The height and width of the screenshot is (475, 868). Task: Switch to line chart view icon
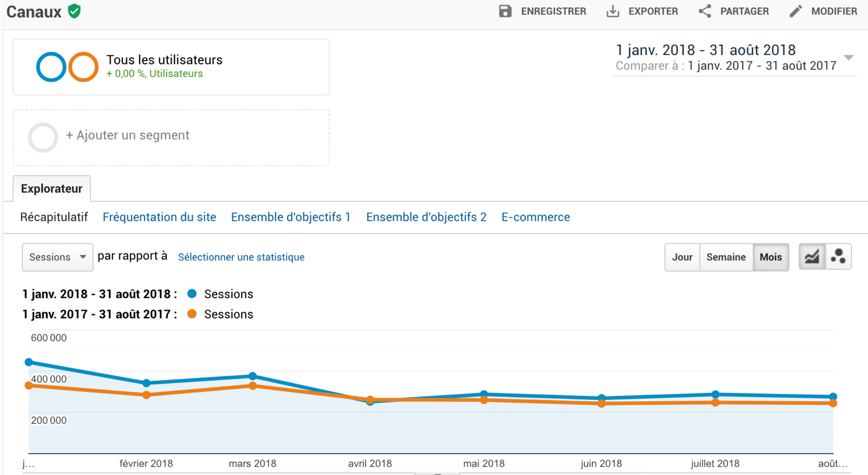click(x=812, y=257)
